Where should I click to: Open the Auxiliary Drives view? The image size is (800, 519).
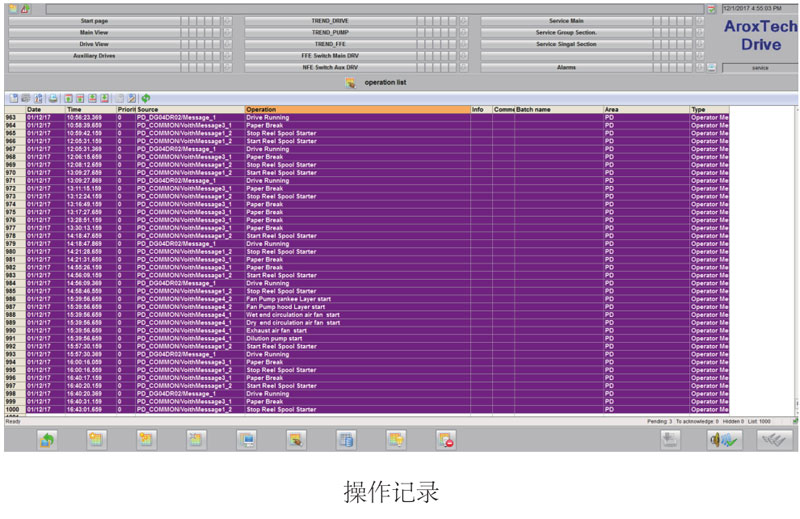[x=94, y=56]
